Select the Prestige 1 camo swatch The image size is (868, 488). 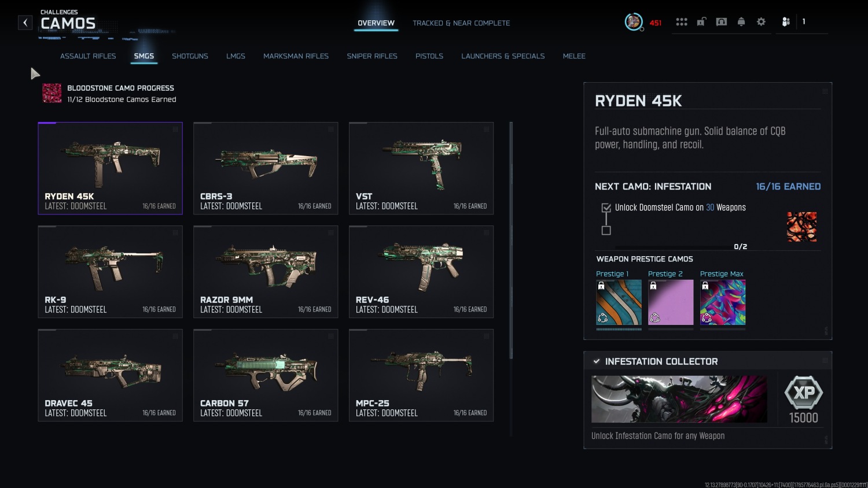pyautogui.click(x=619, y=302)
